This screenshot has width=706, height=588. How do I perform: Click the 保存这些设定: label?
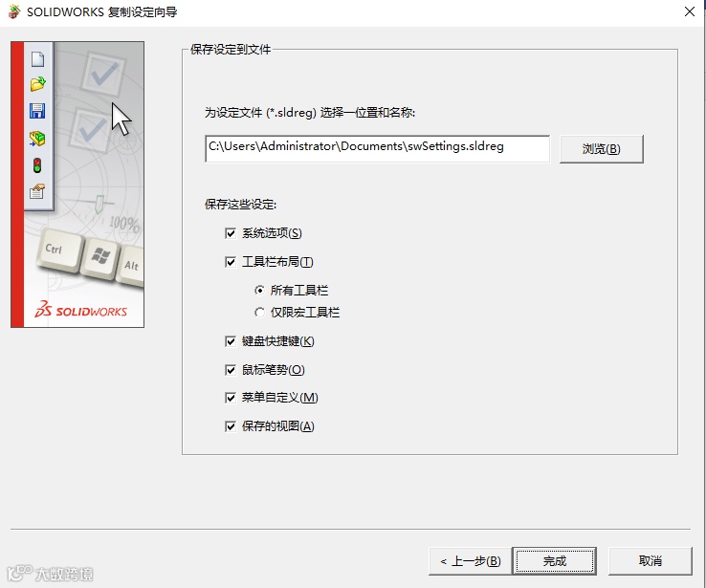click(240, 205)
